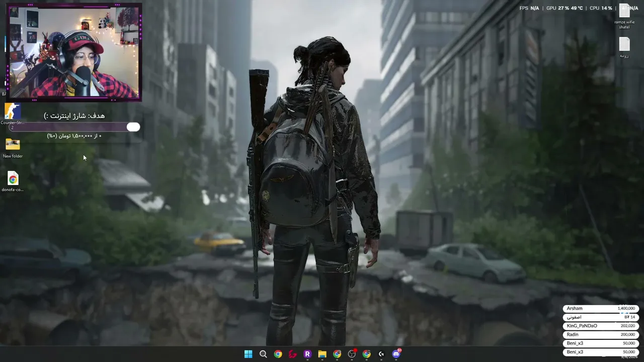Select the Counter-Strike desktop shortcut
Screen dimensions: 644x362
(x=13, y=114)
